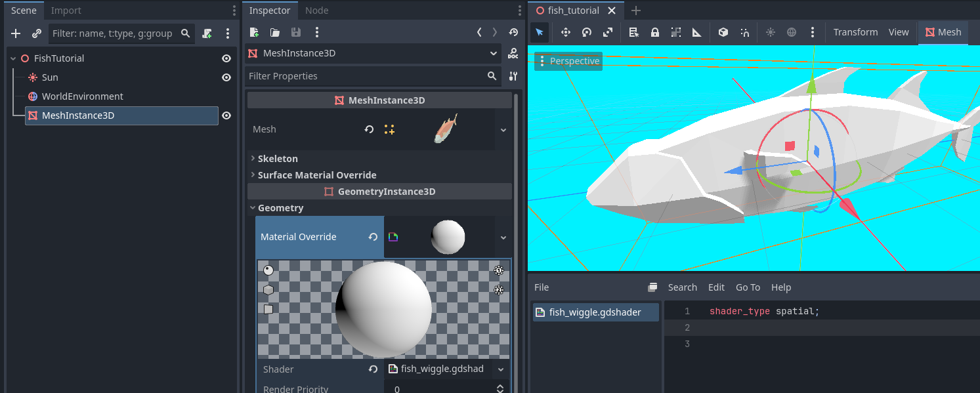Open the Mesh menu button in toolbar
The height and width of the screenshot is (393, 980).
(x=943, y=32)
